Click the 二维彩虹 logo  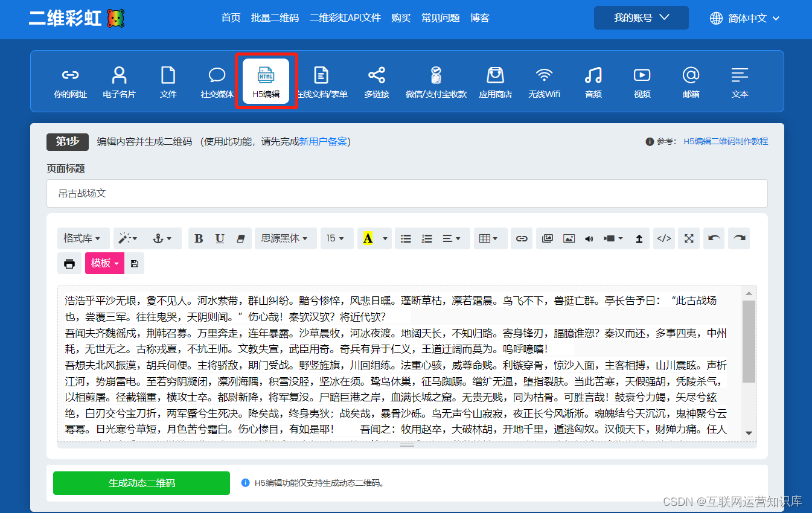click(77, 18)
